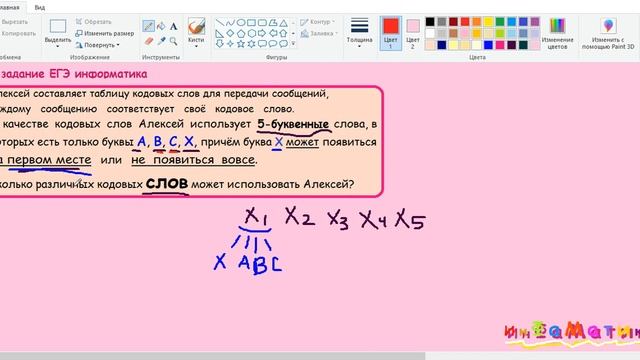Choose the Rounded rectangle shape

point(262,22)
